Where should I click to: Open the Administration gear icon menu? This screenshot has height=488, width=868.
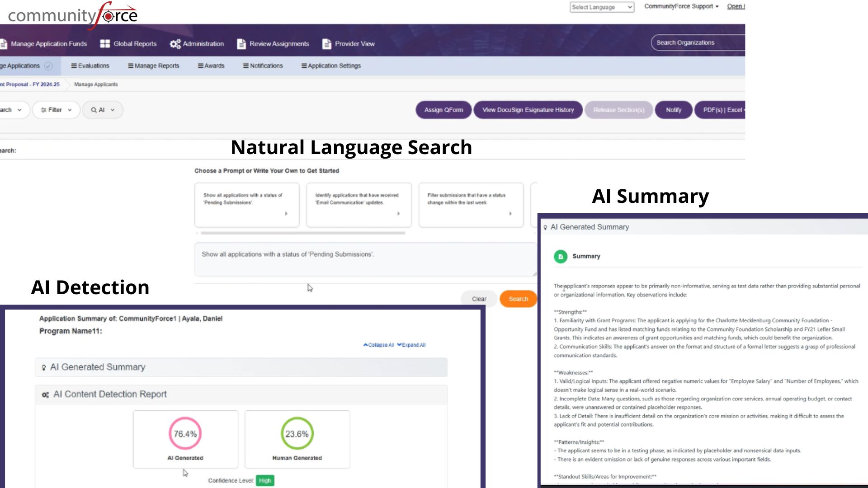[x=176, y=43]
